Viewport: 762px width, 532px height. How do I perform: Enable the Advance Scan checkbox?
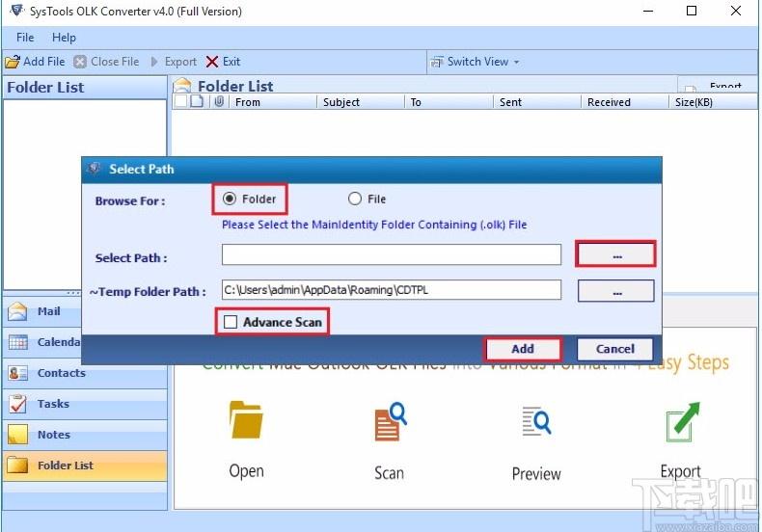[x=231, y=322]
